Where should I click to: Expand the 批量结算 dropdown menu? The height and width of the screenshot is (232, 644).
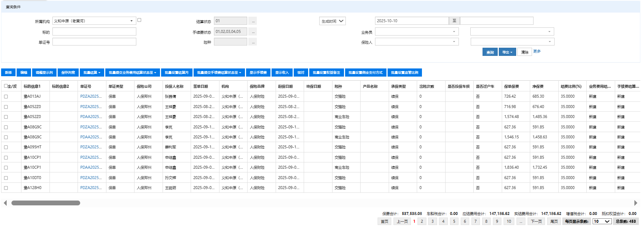[92, 73]
